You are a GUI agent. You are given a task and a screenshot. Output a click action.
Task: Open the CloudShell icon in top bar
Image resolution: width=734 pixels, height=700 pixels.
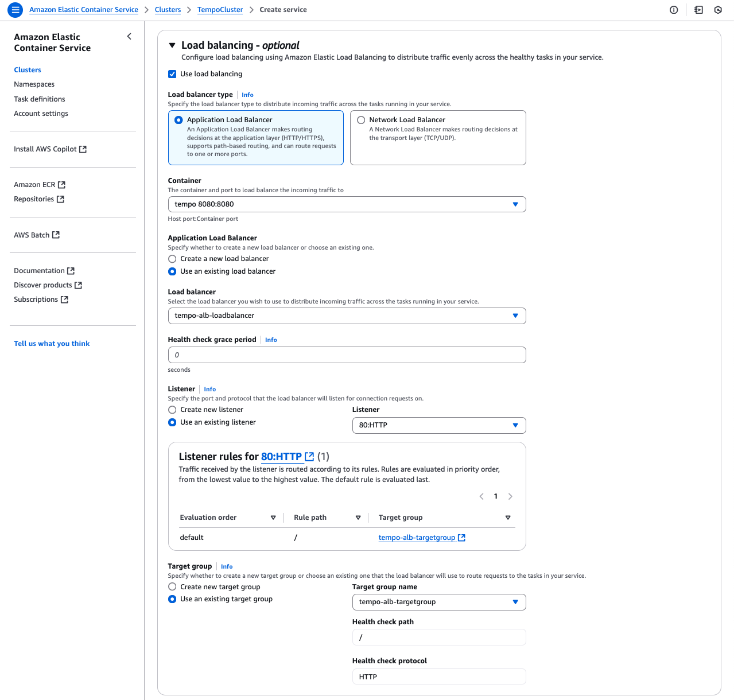coord(698,10)
